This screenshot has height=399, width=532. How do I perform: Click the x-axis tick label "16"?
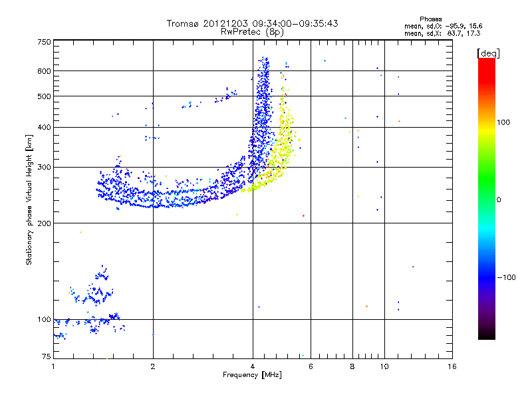pyautogui.click(x=452, y=366)
